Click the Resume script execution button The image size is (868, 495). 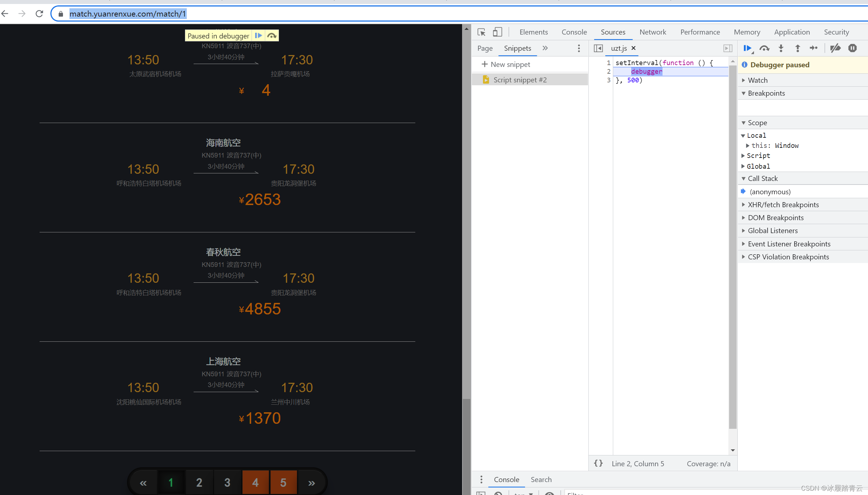(x=747, y=47)
